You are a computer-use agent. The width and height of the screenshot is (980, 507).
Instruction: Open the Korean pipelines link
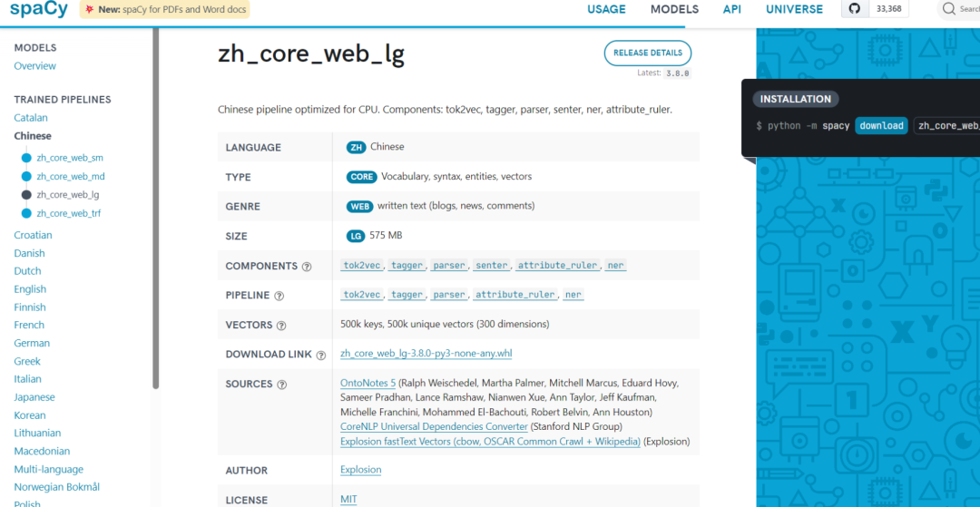pos(30,415)
